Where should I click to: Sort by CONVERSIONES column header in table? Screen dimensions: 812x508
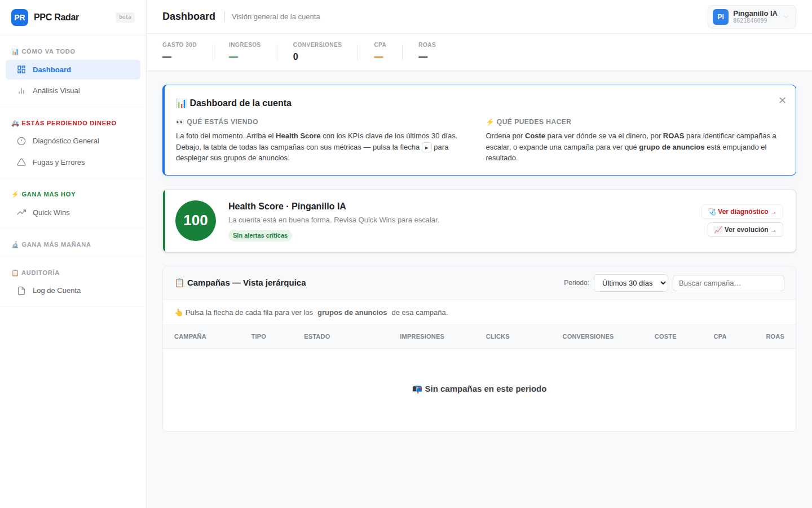588,336
